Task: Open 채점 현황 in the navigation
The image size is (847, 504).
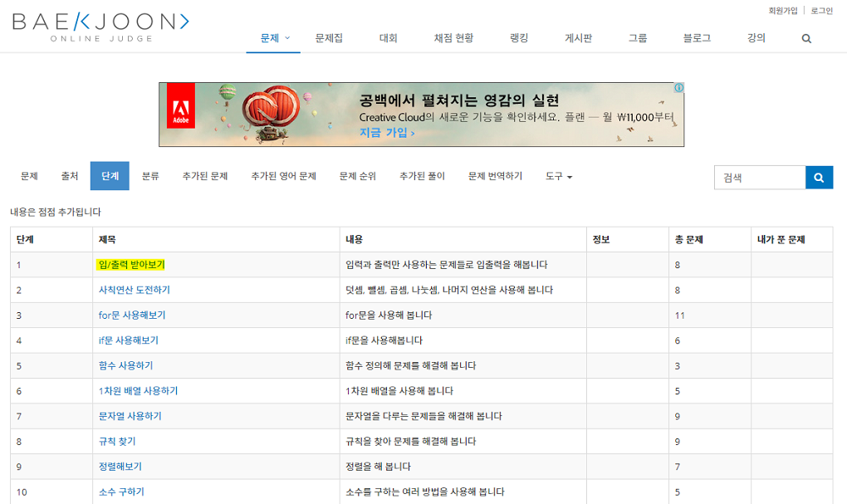Action: [453, 38]
